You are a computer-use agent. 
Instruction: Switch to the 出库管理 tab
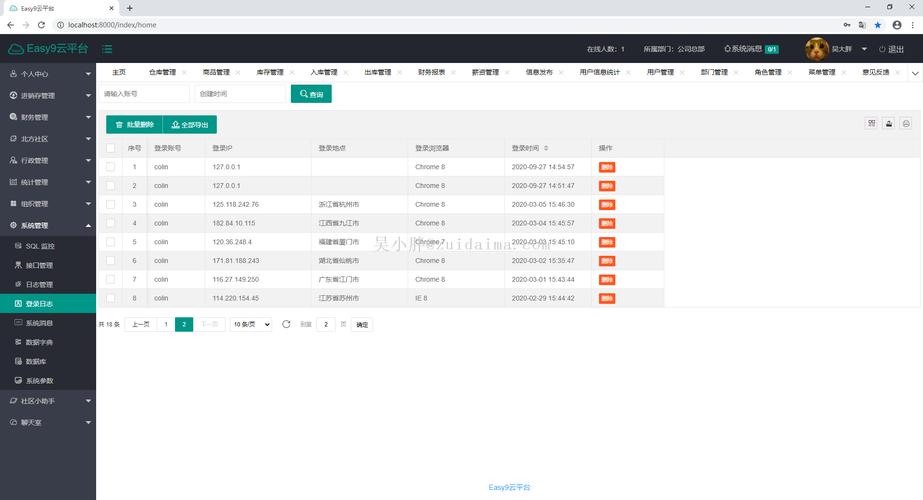coord(377,72)
